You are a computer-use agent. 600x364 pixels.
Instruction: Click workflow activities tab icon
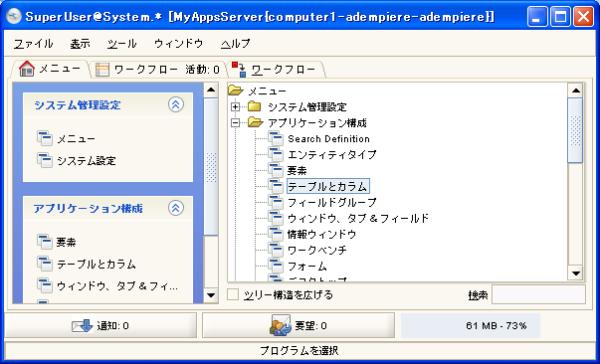pos(102,70)
